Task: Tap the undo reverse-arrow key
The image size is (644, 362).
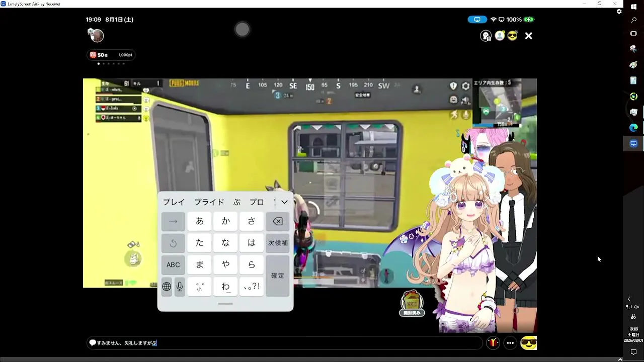Action: tap(173, 243)
